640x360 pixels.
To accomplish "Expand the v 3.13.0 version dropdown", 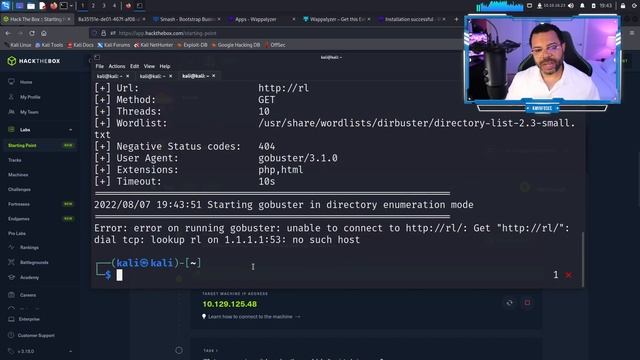I will 70,351.
